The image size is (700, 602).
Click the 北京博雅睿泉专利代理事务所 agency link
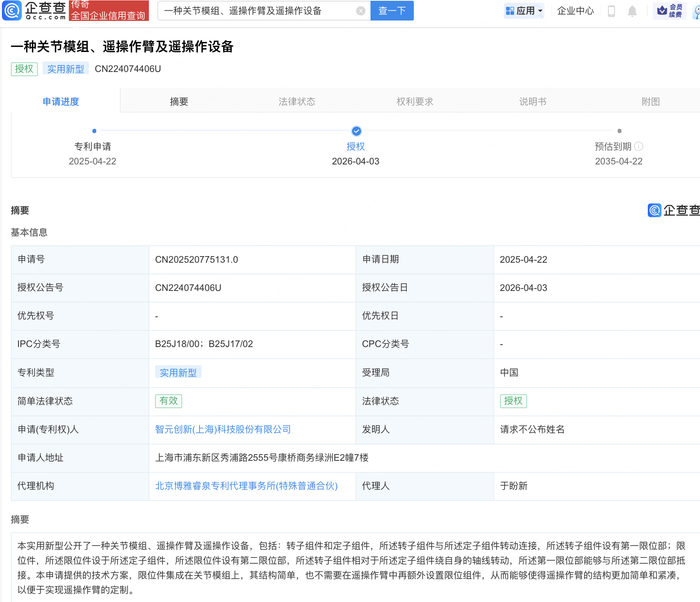[x=246, y=486]
